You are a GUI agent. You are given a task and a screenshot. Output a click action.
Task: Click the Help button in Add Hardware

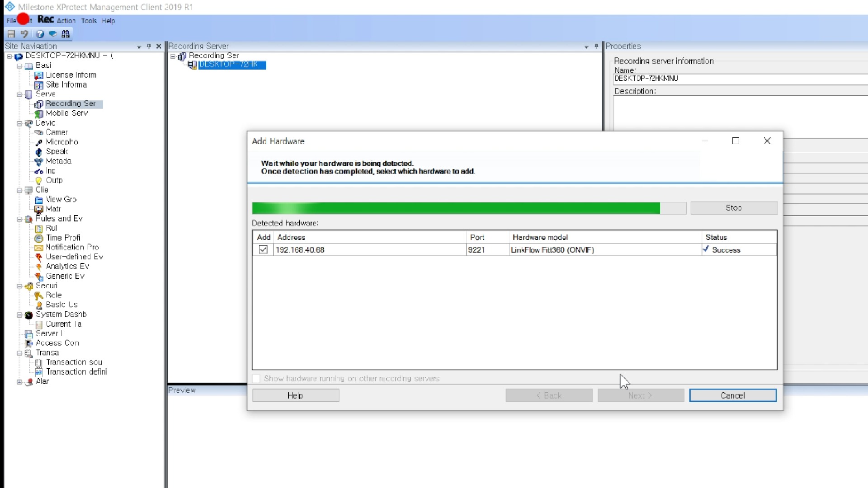(x=296, y=395)
